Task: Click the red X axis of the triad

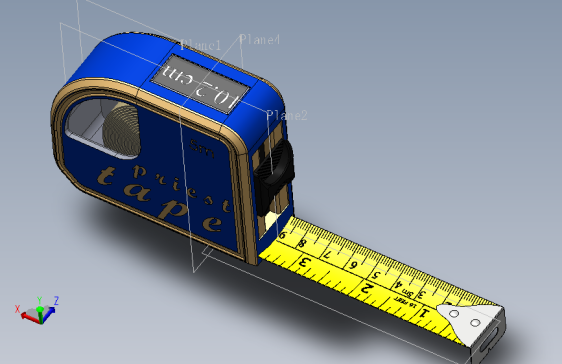Action: pos(28,316)
